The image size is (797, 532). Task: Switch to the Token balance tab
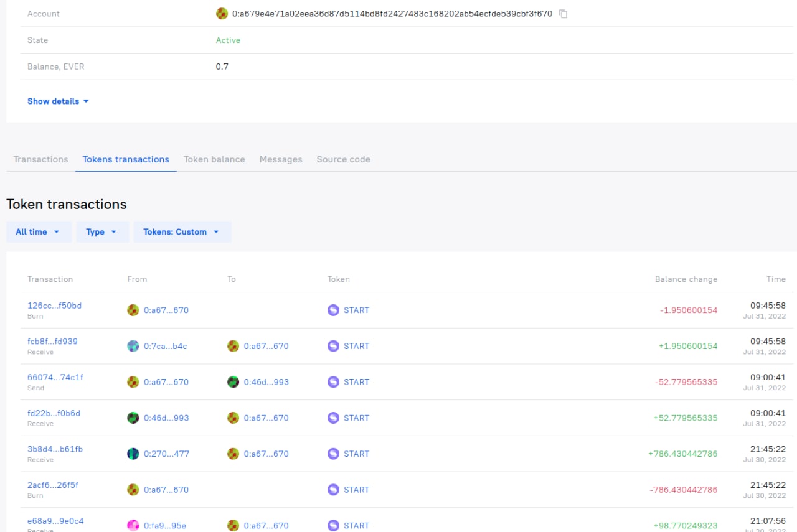click(214, 159)
